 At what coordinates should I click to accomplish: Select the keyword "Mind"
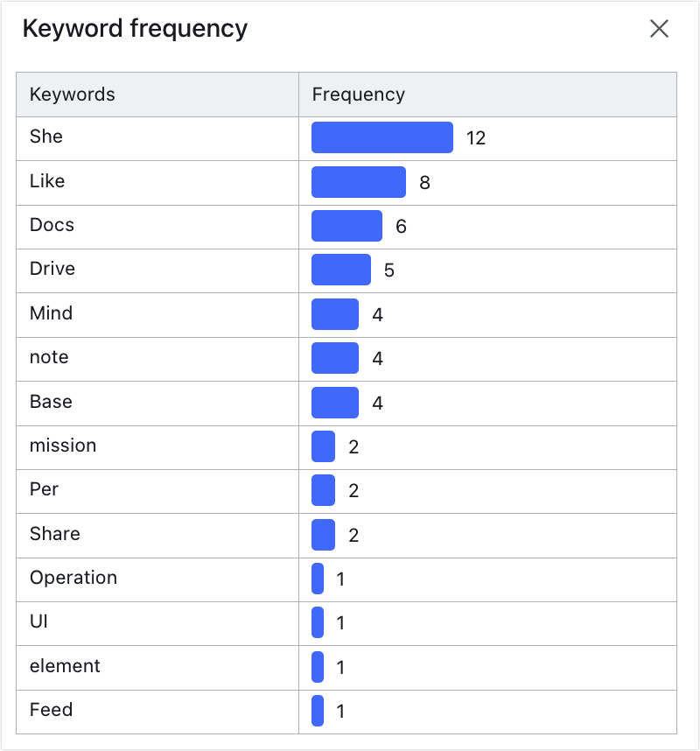[x=50, y=313]
